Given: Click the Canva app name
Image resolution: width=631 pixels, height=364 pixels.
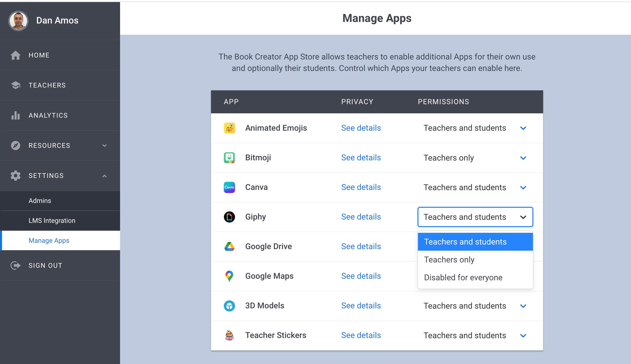Looking at the screenshot, I should (256, 187).
